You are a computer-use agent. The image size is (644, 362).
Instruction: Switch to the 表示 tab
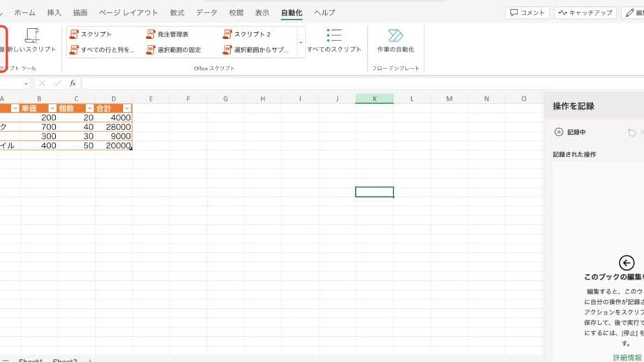(x=262, y=13)
